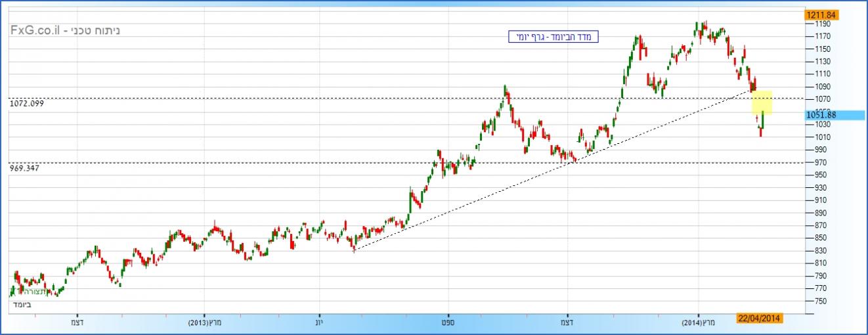Click the blue 1051.88 current price label
The image size is (868, 335).
821,115
